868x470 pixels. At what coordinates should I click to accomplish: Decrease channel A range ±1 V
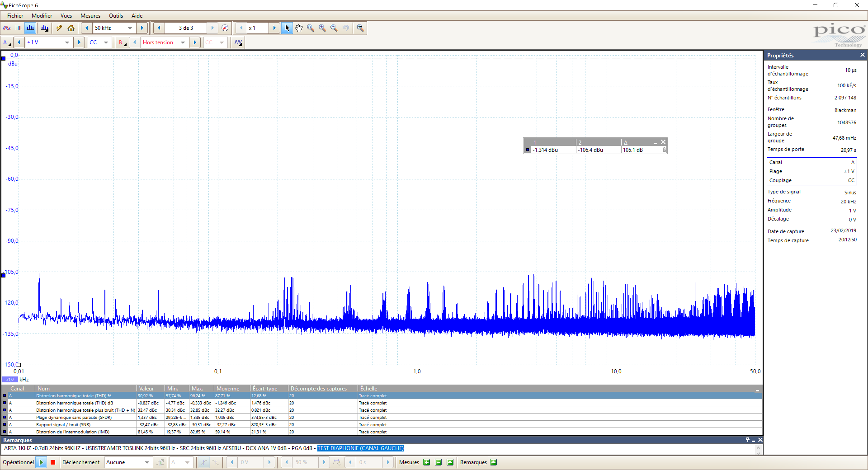tap(19, 42)
